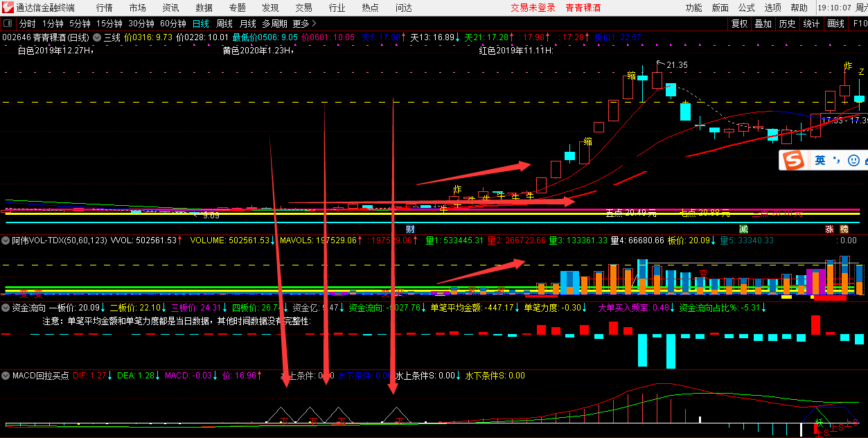Click the 历史 button
Screen dimensions: 868x438
(x=787, y=24)
